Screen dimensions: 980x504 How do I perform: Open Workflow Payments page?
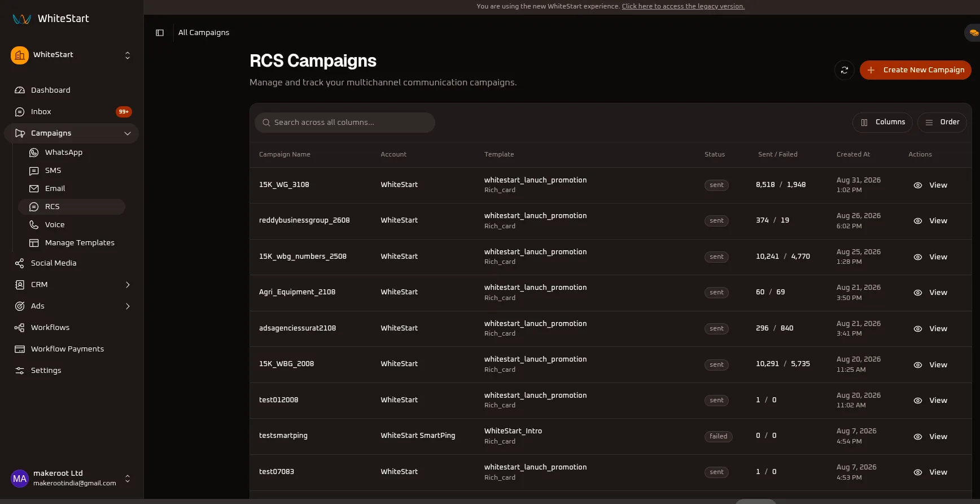pos(71,349)
